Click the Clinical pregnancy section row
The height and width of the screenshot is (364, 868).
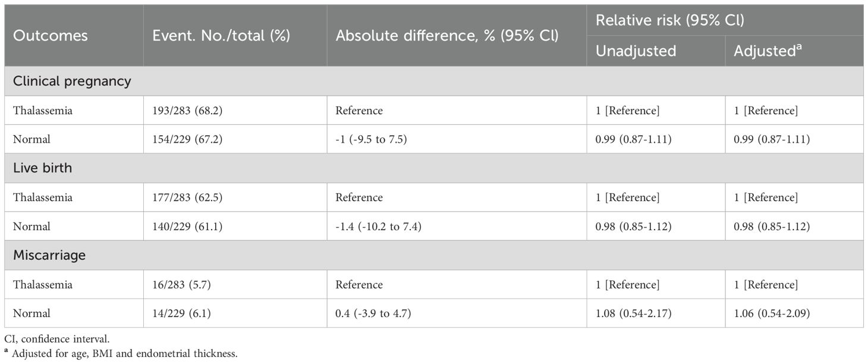(x=72, y=81)
